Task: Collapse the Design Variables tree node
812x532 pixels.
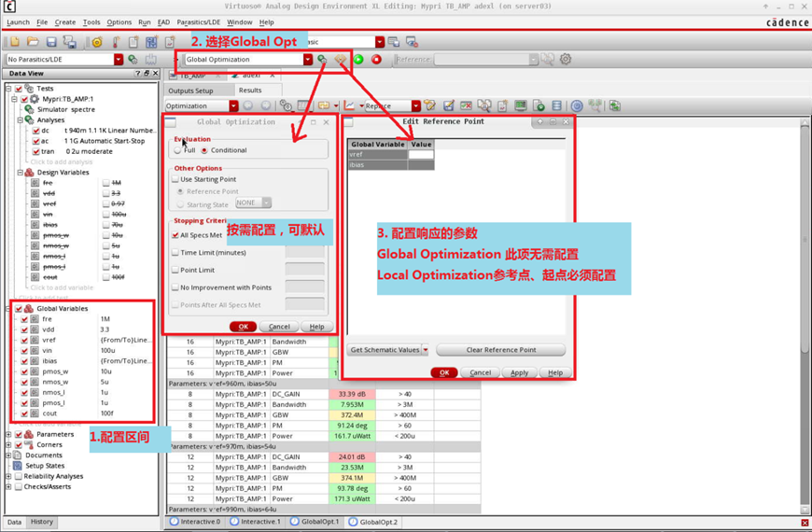Action: point(21,172)
